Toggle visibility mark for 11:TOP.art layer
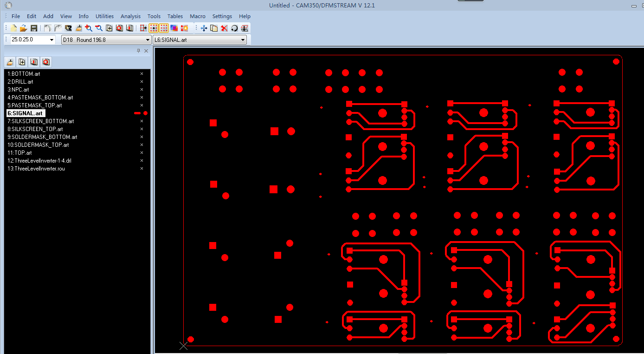This screenshot has height=354, width=644. 142,153
